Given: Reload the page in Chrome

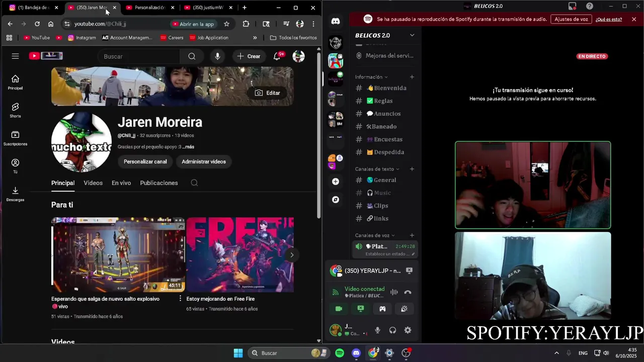Looking at the screenshot, I should (37, 24).
